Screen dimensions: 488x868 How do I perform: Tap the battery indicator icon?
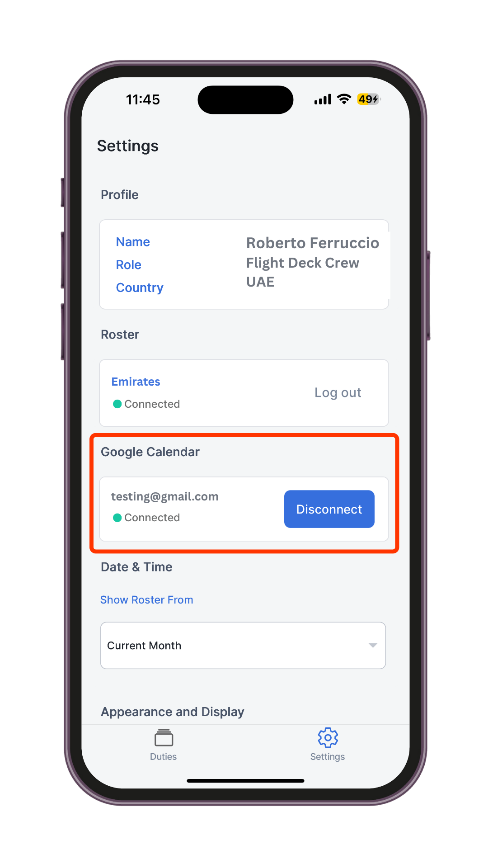pos(369,99)
